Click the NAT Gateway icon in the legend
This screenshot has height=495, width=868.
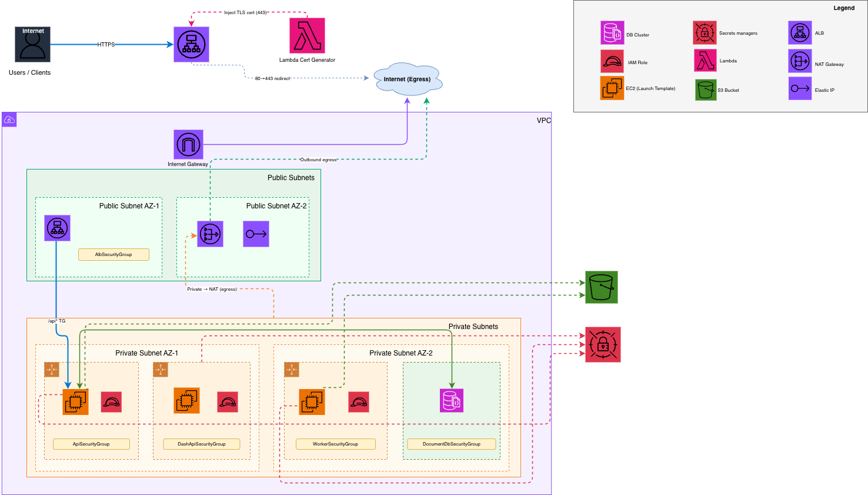tap(800, 61)
